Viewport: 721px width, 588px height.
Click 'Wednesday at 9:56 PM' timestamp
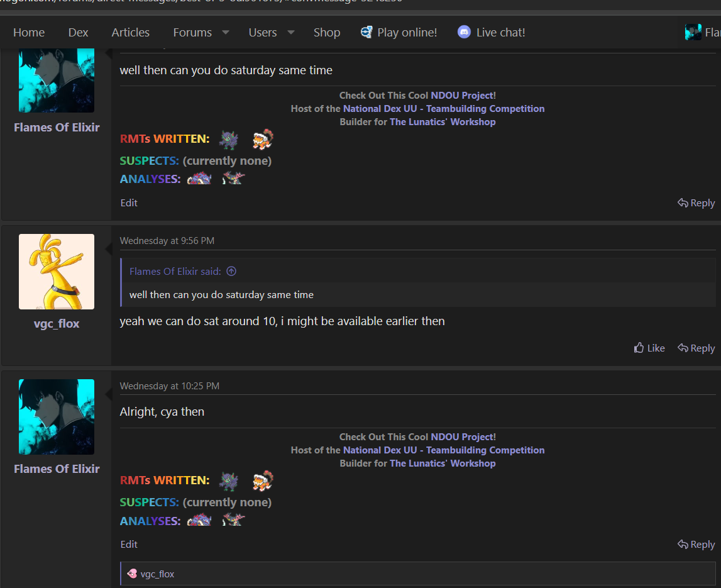[167, 241]
